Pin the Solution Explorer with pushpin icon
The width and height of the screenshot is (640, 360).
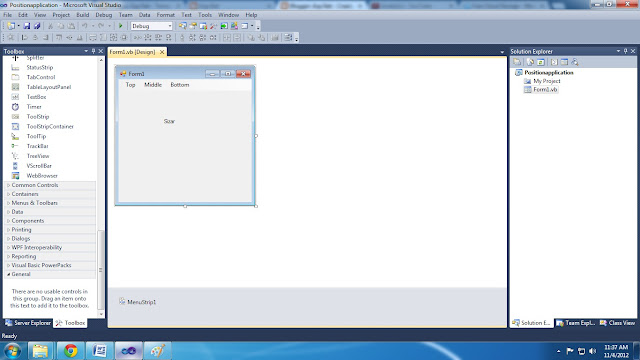click(625, 51)
